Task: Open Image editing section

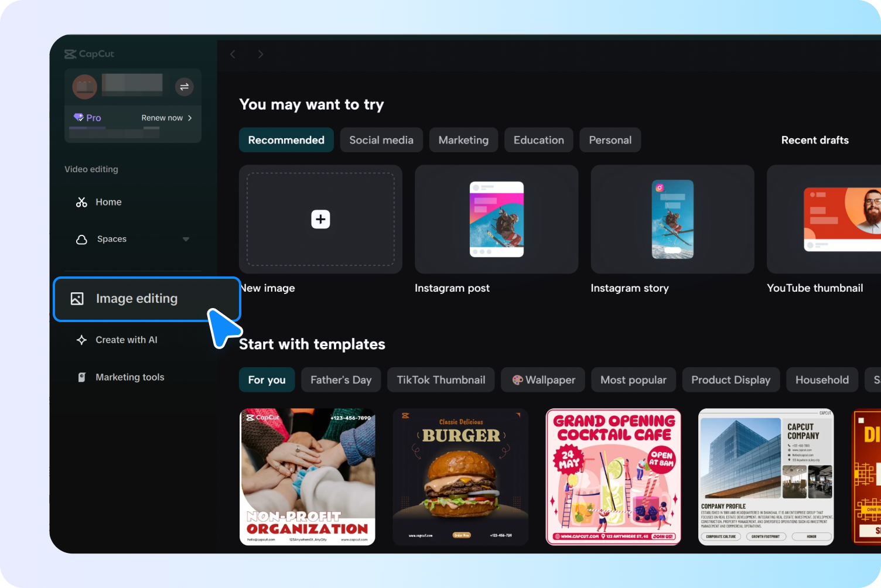Action: point(147,299)
